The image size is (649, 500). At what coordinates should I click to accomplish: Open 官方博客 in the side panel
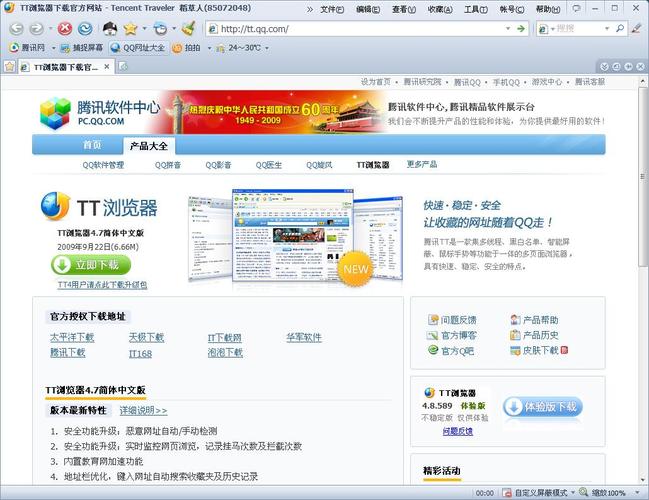pyautogui.click(x=452, y=335)
